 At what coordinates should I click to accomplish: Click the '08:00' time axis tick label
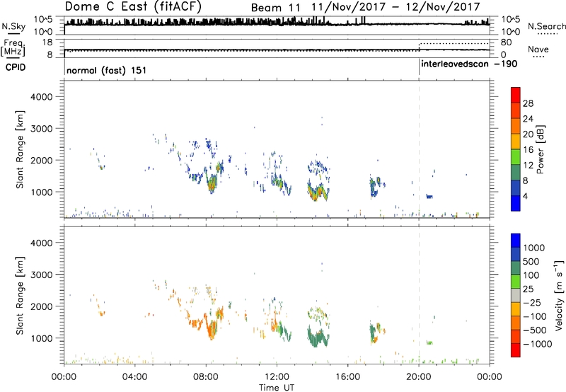(x=206, y=377)
